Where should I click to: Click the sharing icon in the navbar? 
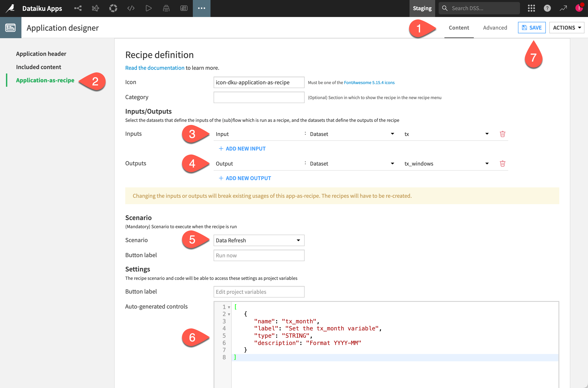[78, 8]
